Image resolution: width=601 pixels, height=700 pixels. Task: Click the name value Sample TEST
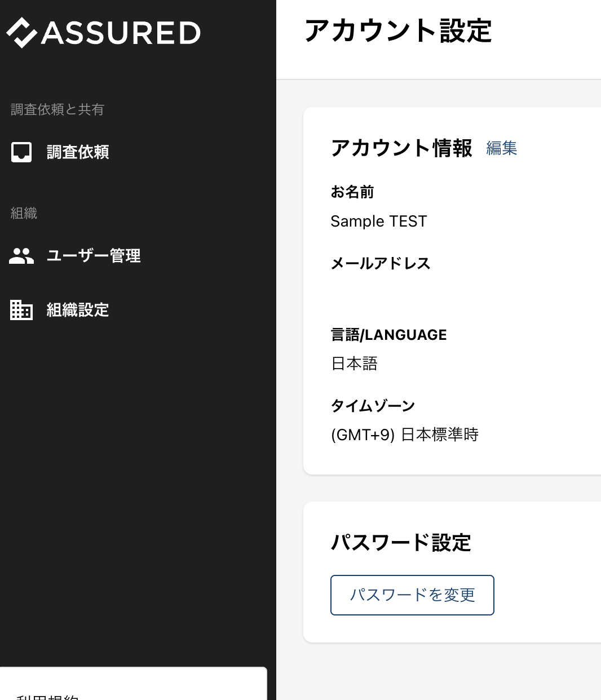379,221
